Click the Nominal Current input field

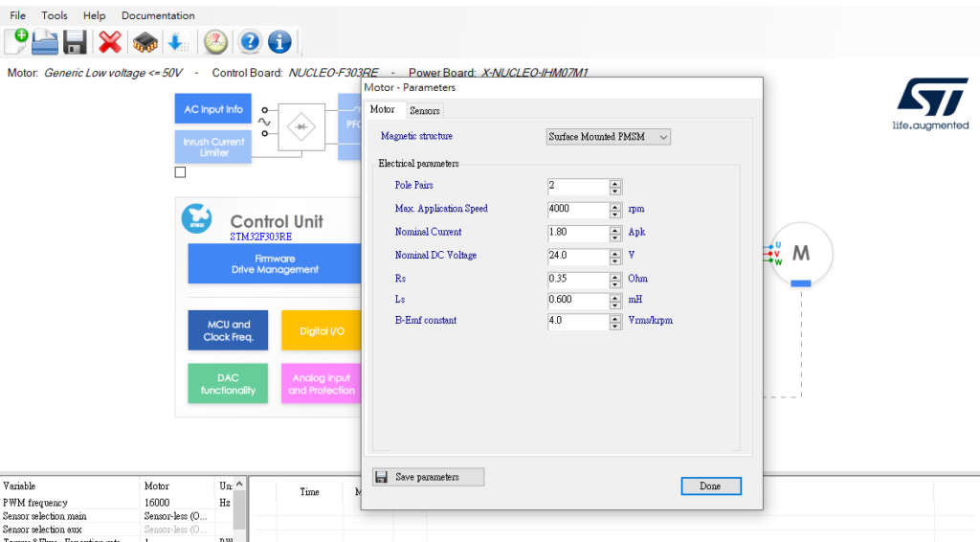(x=579, y=233)
